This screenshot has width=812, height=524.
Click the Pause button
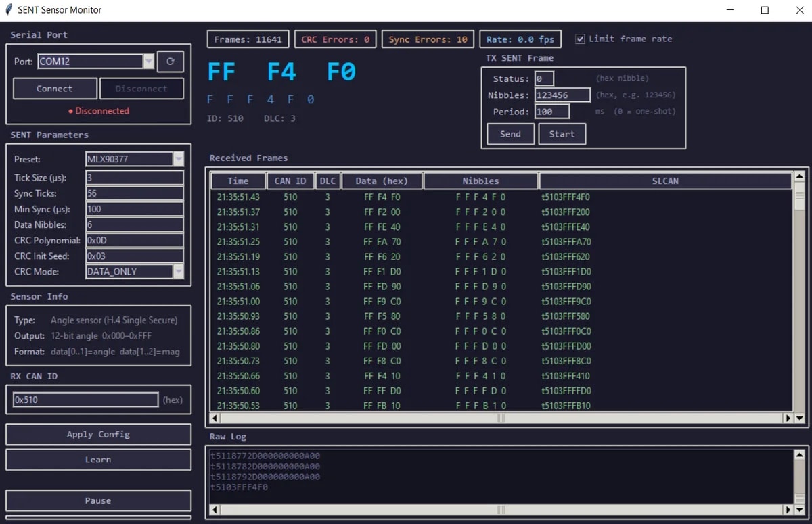coord(98,501)
